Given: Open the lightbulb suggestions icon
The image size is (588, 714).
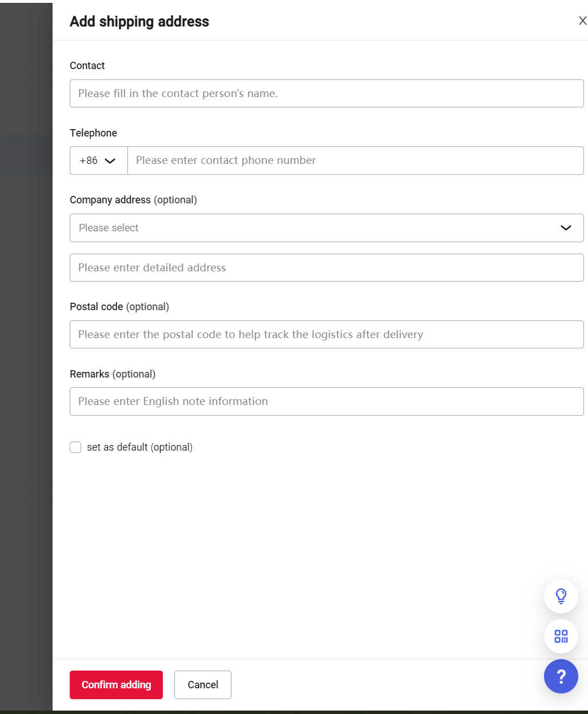Looking at the screenshot, I should pyautogui.click(x=561, y=596).
